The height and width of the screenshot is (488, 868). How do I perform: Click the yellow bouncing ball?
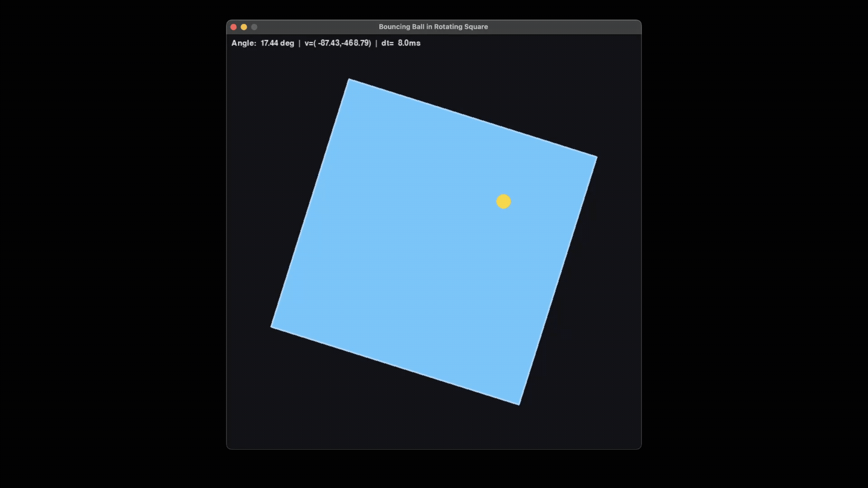click(x=503, y=202)
